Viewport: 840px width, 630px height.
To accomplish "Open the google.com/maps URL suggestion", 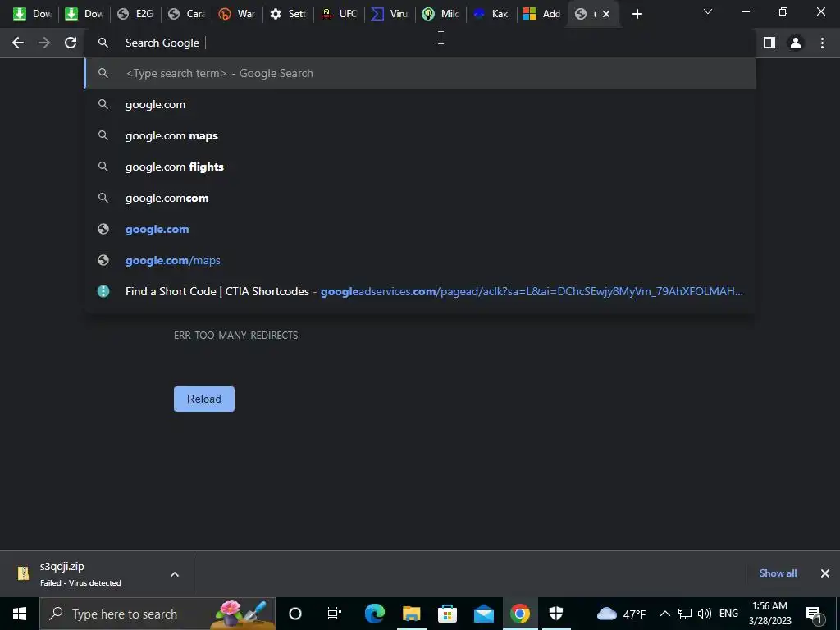I will (419, 260).
